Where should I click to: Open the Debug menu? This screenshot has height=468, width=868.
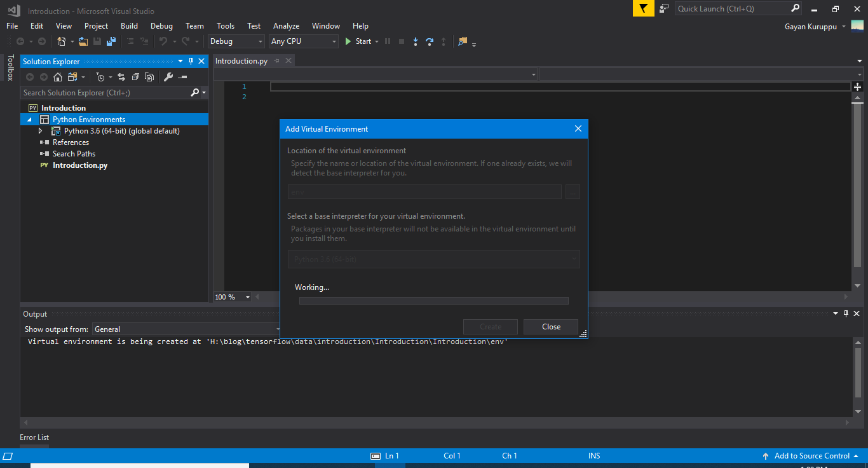coord(161,26)
